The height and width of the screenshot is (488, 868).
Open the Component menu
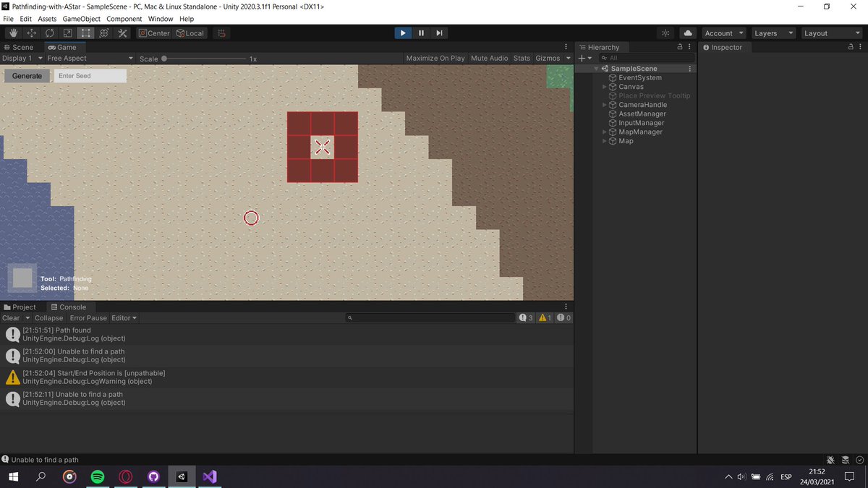click(x=124, y=19)
